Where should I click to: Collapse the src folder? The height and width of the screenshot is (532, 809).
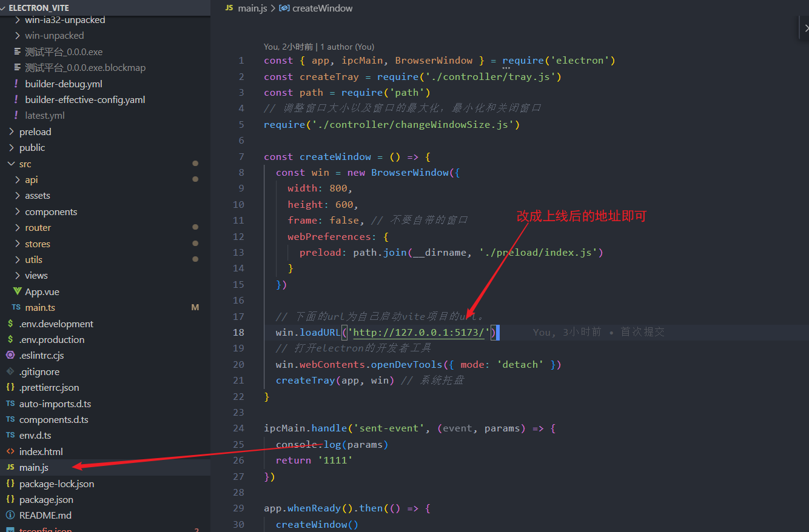click(12, 164)
